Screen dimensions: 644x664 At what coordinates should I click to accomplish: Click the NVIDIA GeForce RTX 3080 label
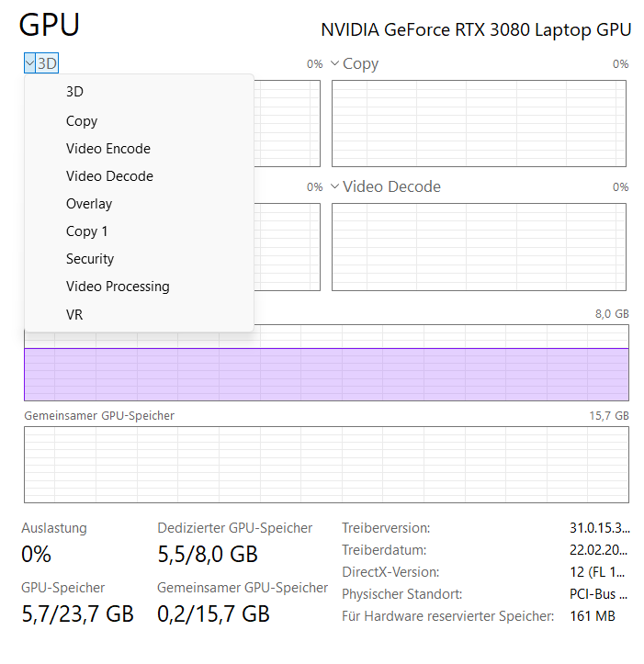click(476, 30)
